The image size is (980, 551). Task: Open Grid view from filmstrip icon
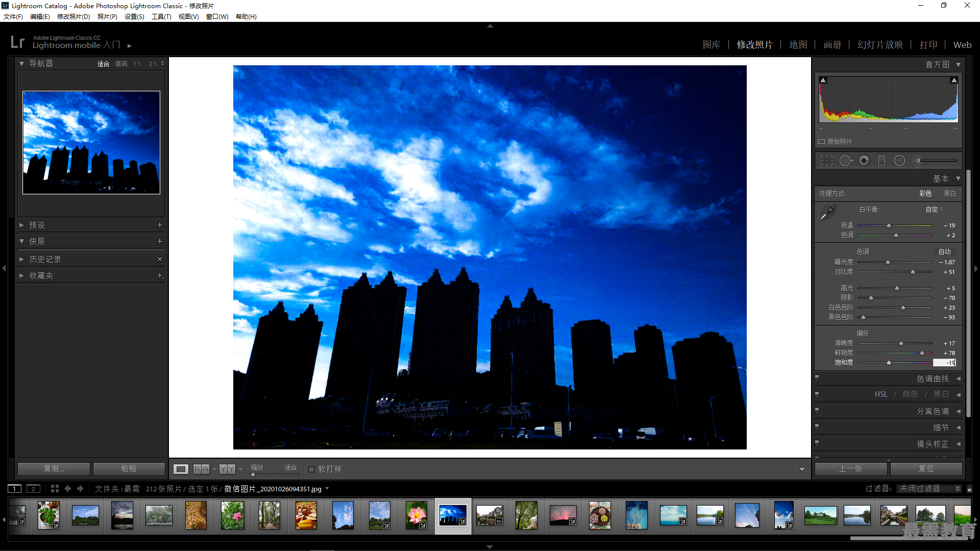[x=55, y=489]
